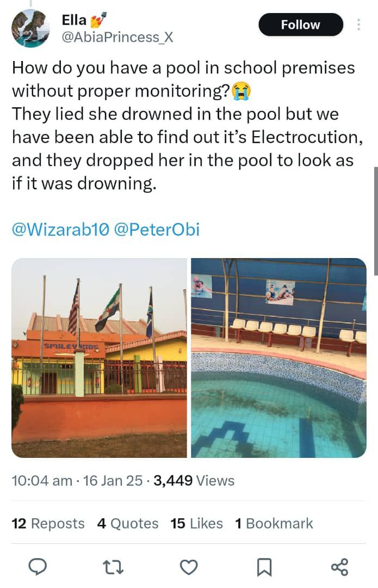Open the three-dot more options menu
This screenshot has height=588, width=378.
coord(358,25)
